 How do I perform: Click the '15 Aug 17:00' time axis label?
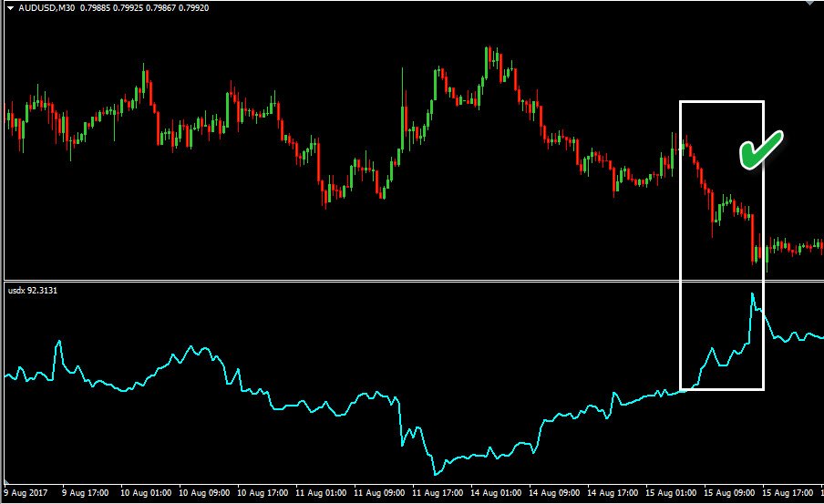[x=788, y=493]
